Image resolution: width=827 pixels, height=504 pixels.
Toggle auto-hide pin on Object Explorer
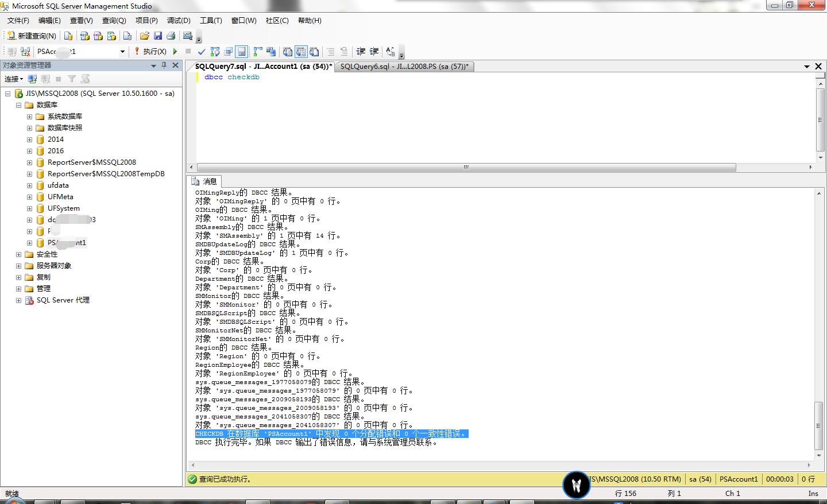[x=164, y=65]
